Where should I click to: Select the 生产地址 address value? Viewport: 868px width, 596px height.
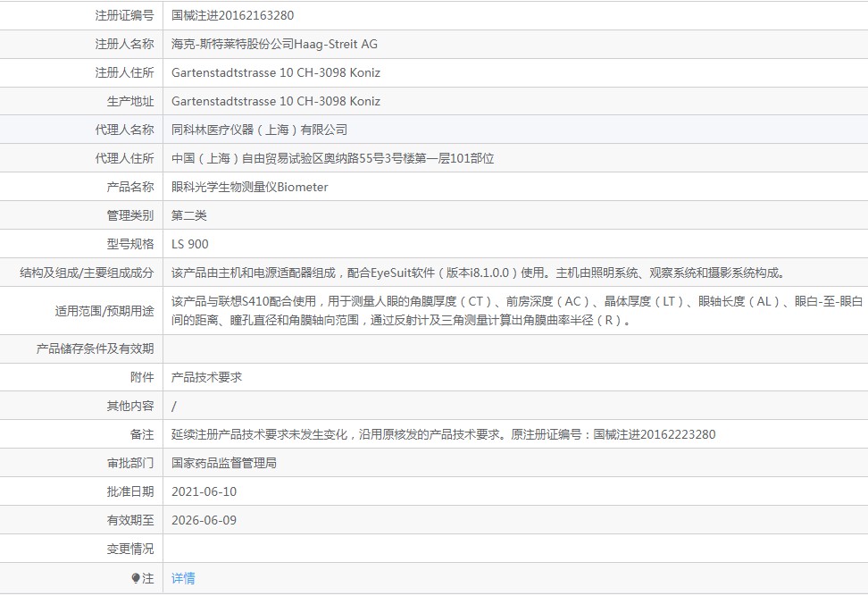click(x=276, y=101)
